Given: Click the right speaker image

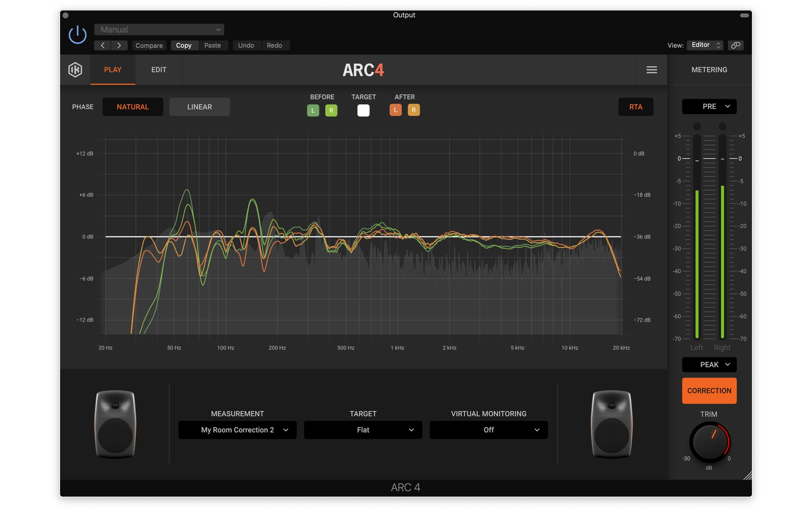Looking at the screenshot, I should (611, 424).
